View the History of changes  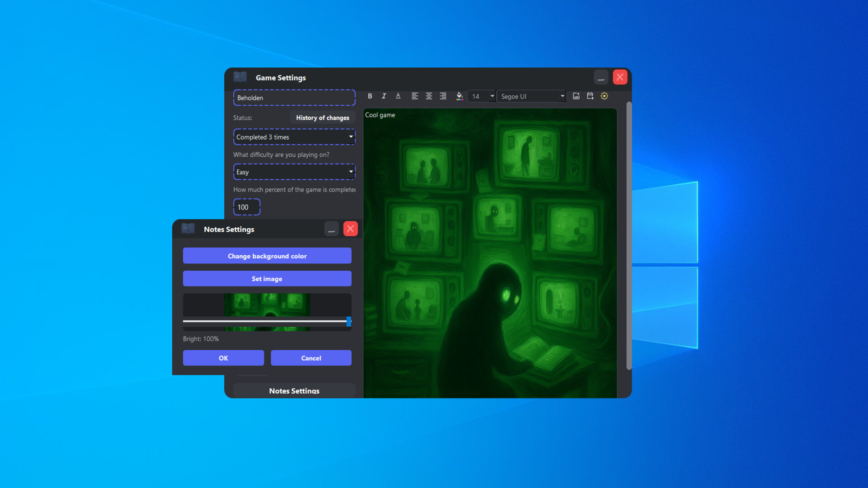pyautogui.click(x=322, y=117)
